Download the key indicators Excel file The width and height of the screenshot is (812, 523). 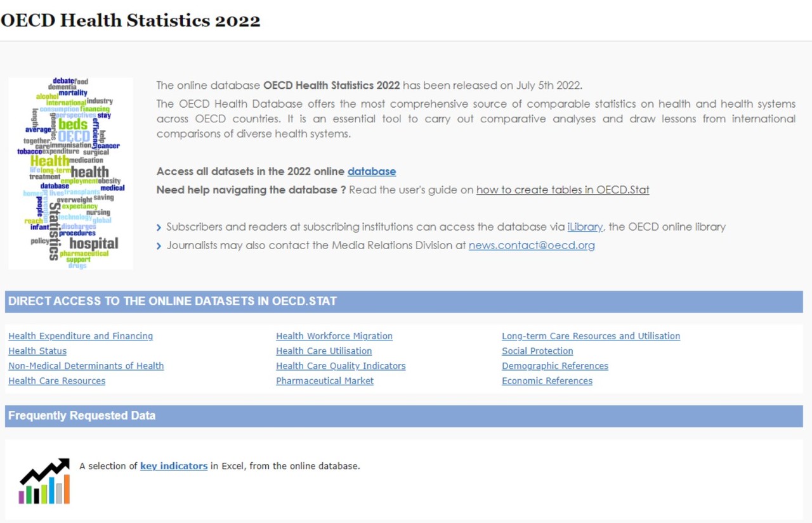click(x=173, y=466)
